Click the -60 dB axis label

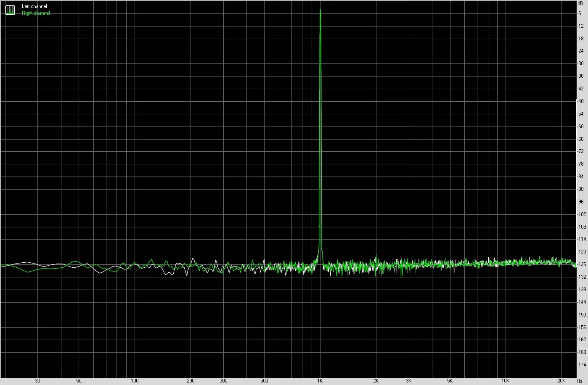(581, 126)
